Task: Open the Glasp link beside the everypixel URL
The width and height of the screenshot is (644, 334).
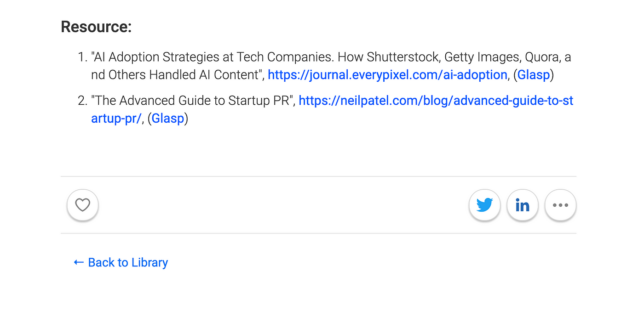Action: 534,75
